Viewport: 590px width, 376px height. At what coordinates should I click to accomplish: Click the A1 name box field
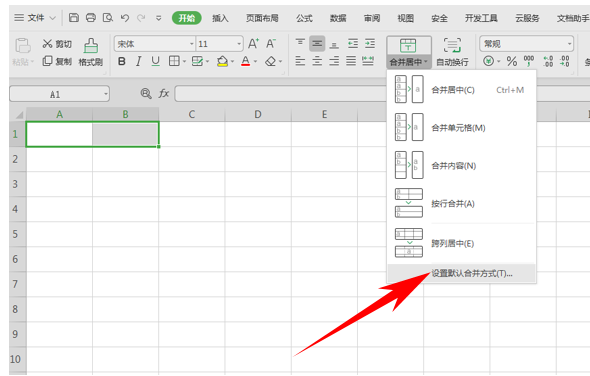point(59,94)
